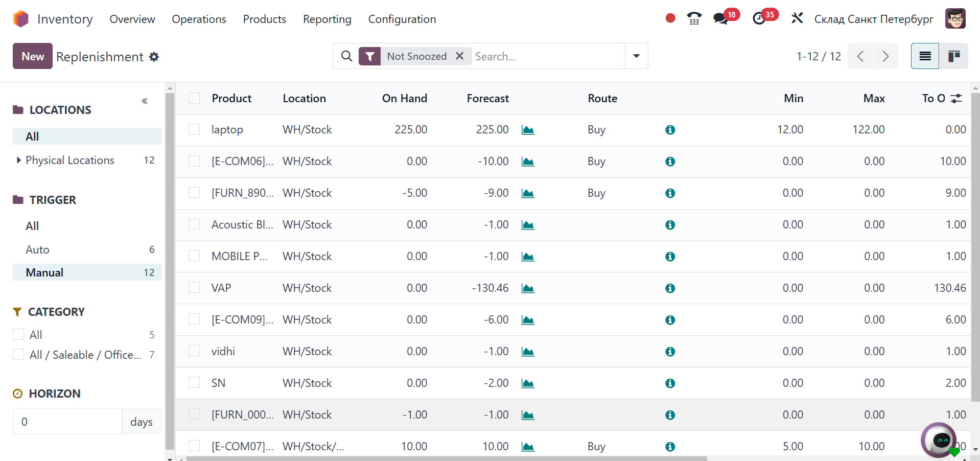Screen dimensions: 980x461
Task: Tick the select-all header checkbox
Action: pos(194,98)
